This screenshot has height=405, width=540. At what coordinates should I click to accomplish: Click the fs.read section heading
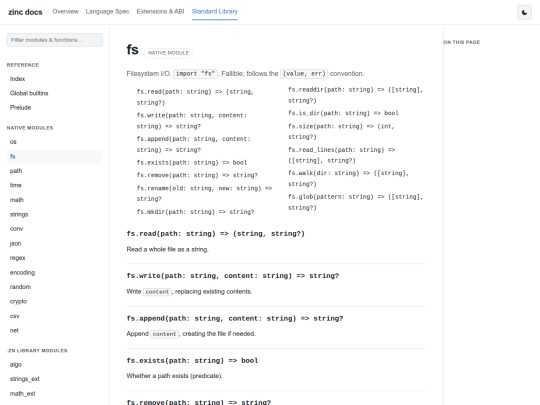[216, 233]
